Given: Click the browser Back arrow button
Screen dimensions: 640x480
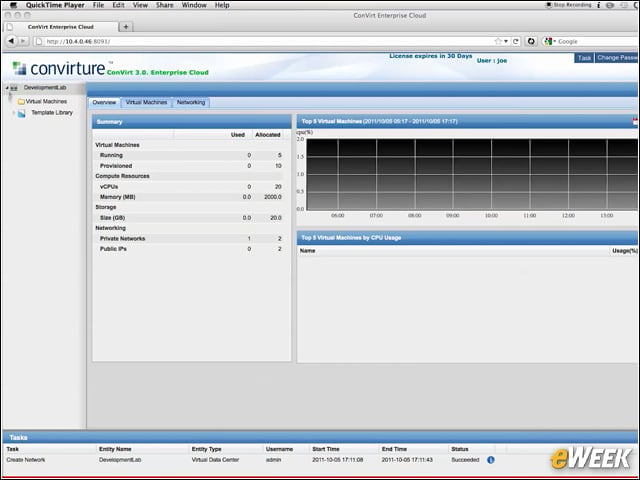Looking at the screenshot, I should pos(11,41).
